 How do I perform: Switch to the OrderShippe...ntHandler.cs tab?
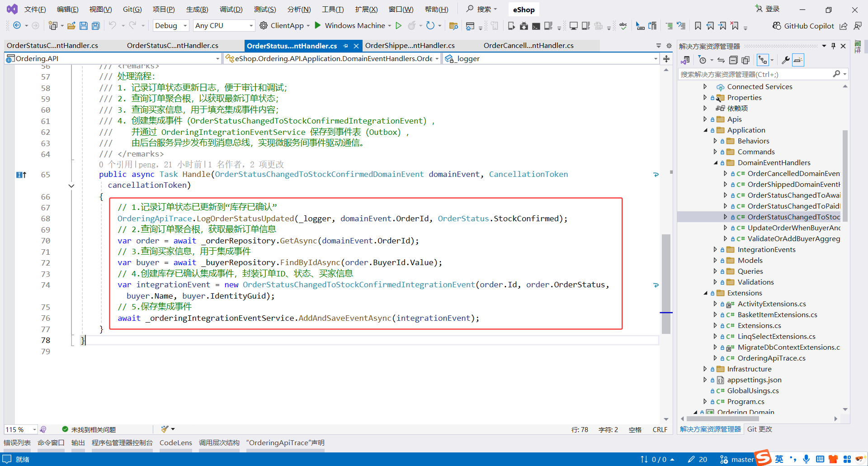click(410, 46)
